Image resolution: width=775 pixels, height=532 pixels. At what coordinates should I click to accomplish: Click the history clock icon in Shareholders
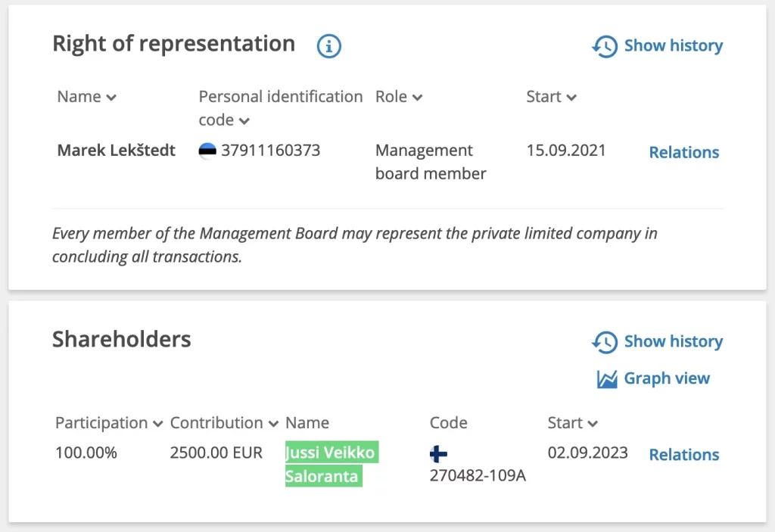click(604, 342)
